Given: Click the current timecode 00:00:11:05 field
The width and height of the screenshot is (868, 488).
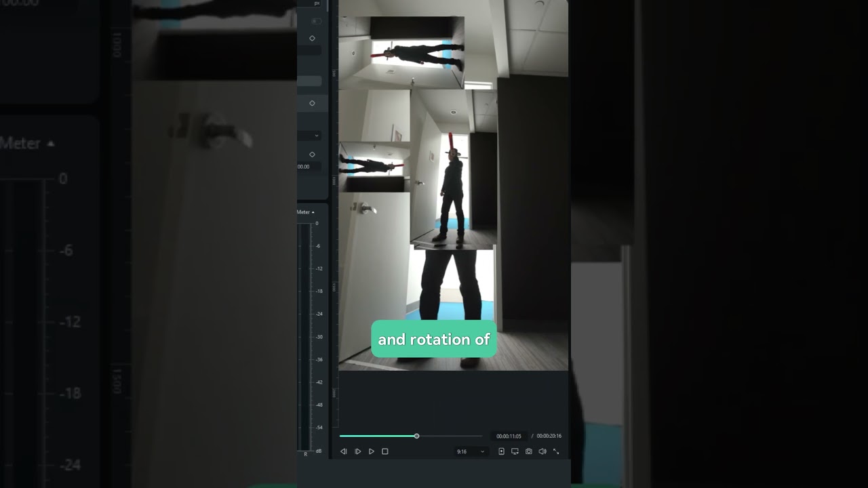Looking at the screenshot, I should pos(509,436).
